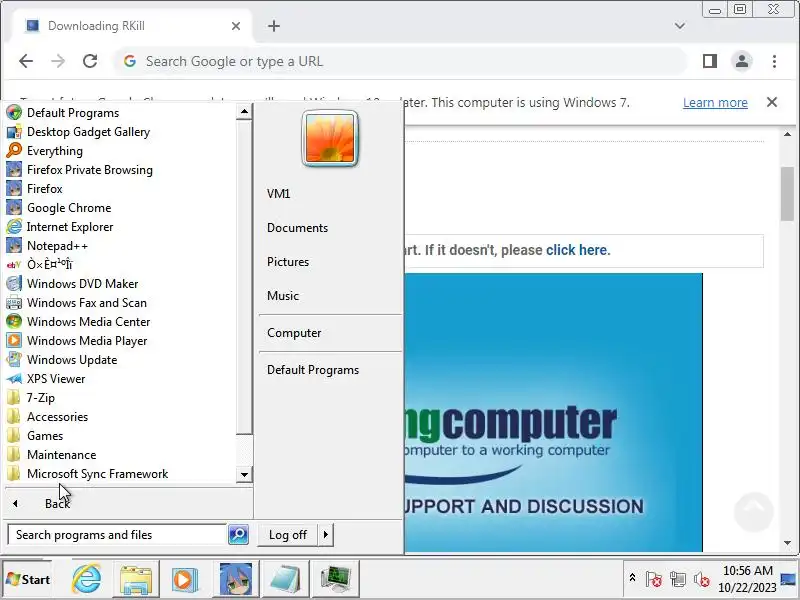The height and width of the screenshot is (600, 800).
Task: Select the Downloading RKill tab
Action: coord(132,26)
